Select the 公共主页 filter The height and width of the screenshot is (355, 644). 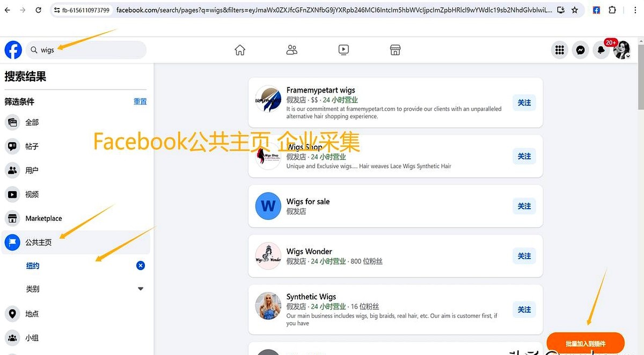[39, 242]
